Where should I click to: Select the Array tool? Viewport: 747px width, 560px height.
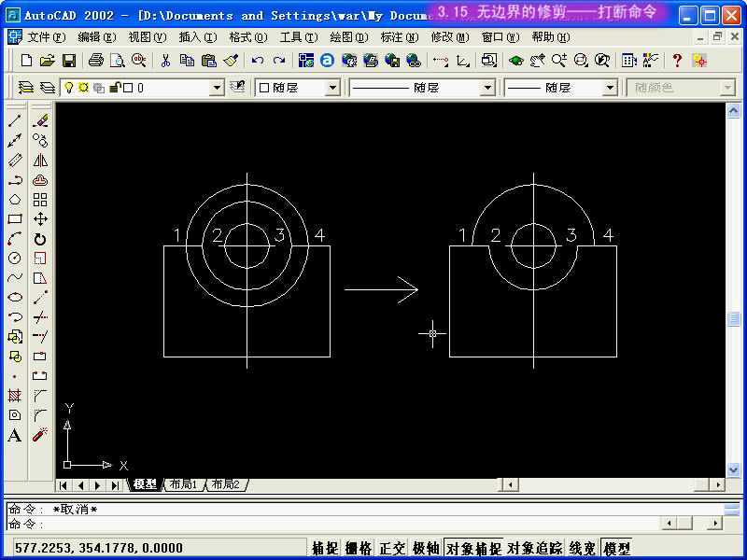tap(40, 200)
